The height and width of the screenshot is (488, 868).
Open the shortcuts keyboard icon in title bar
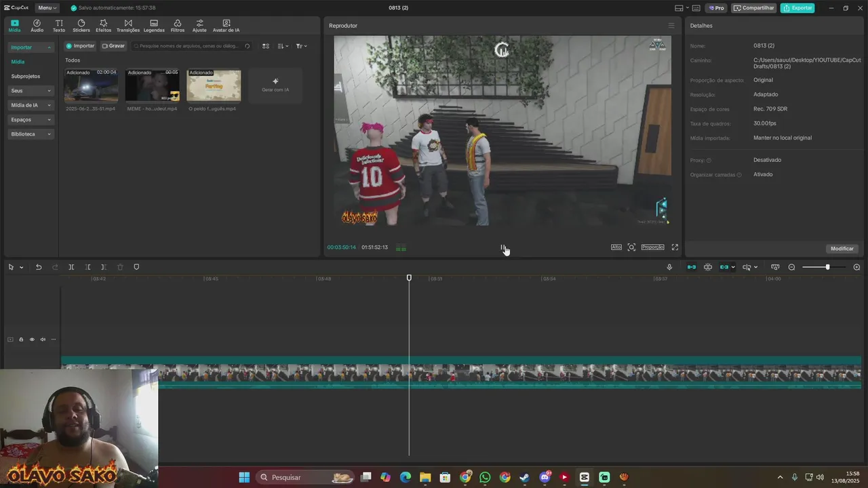click(x=696, y=8)
